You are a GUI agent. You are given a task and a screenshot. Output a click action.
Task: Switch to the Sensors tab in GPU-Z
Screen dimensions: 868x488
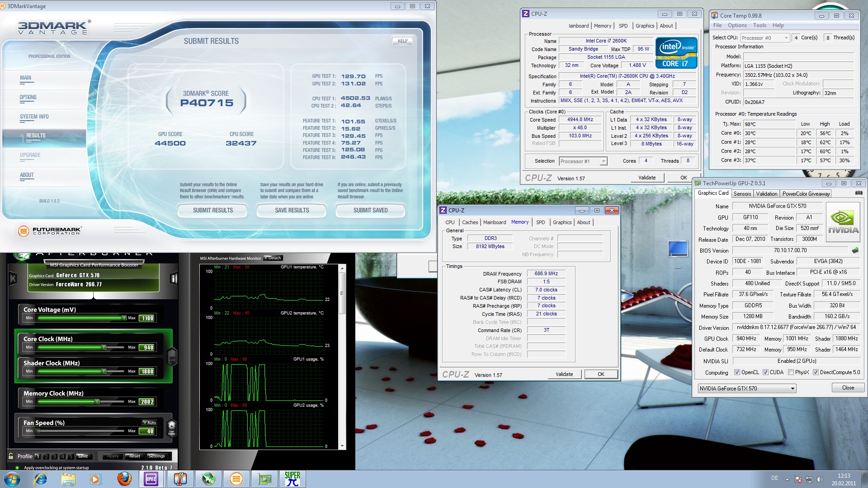[x=742, y=193]
